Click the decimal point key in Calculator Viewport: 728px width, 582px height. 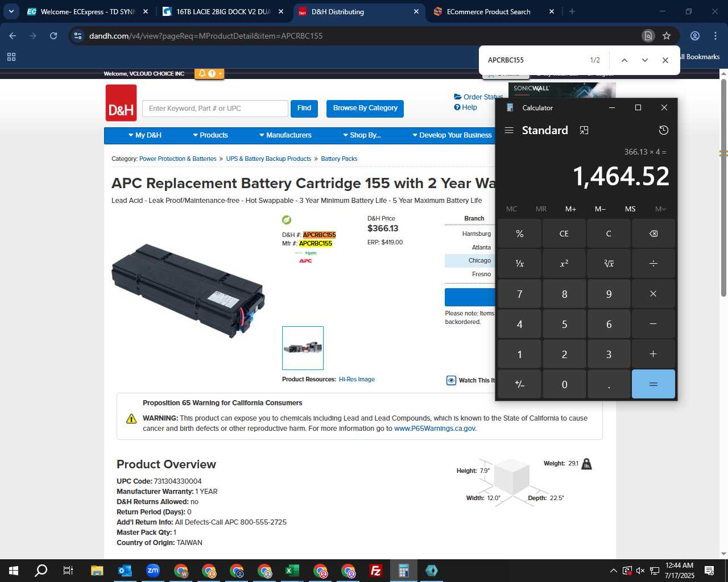[x=609, y=384]
